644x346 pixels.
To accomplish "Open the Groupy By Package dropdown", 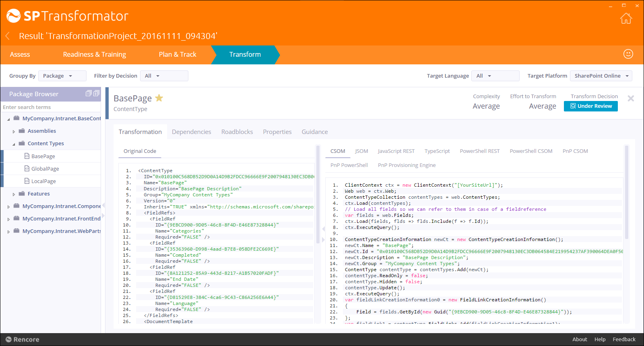I will point(62,76).
